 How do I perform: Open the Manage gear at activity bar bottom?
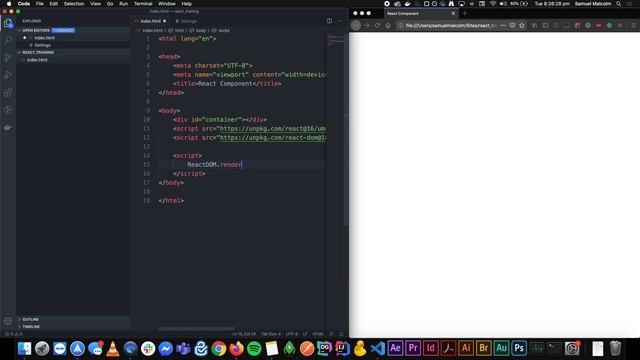click(x=8, y=321)
